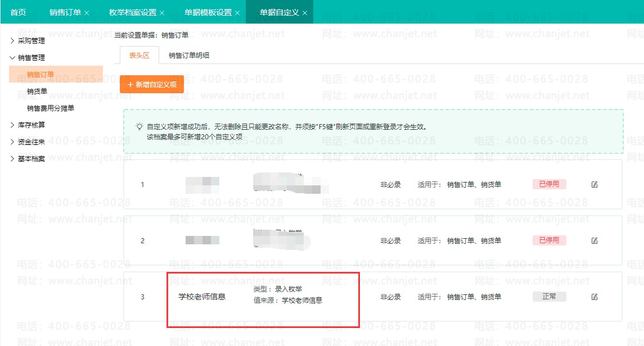
Task: Click the lightbulb tip icon
Action: (139, 127)
